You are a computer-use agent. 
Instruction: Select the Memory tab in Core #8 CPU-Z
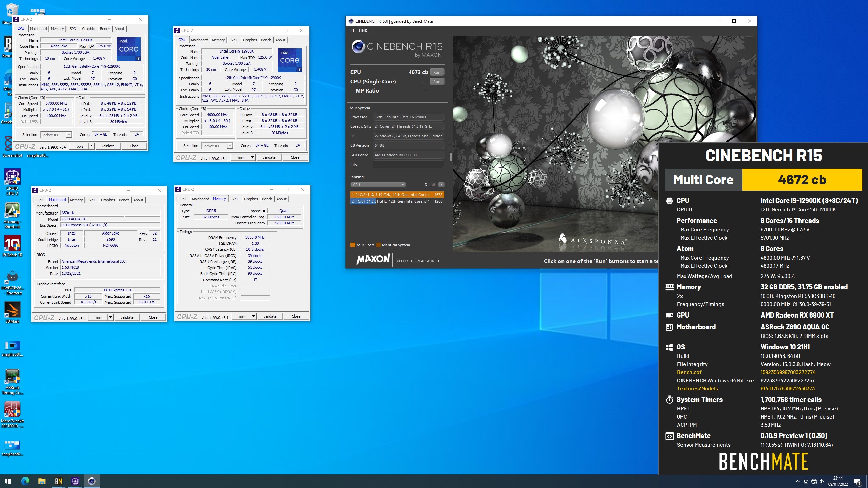pos(218,40)
